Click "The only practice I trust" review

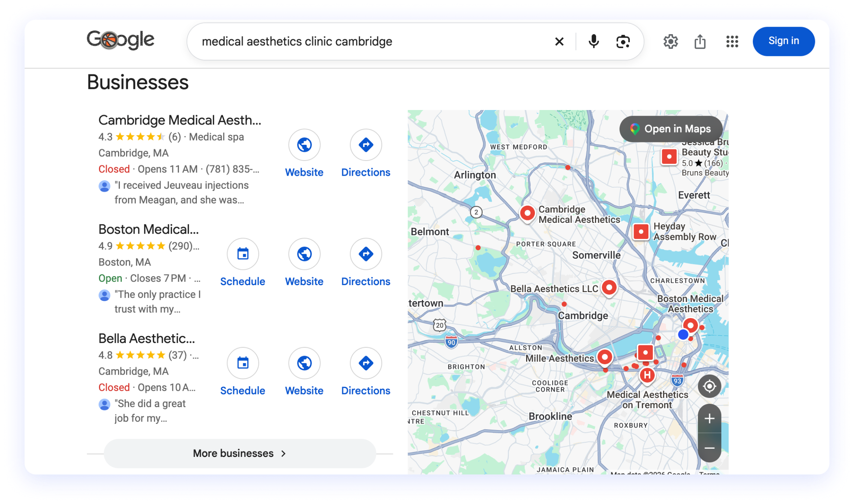[157, 302]
